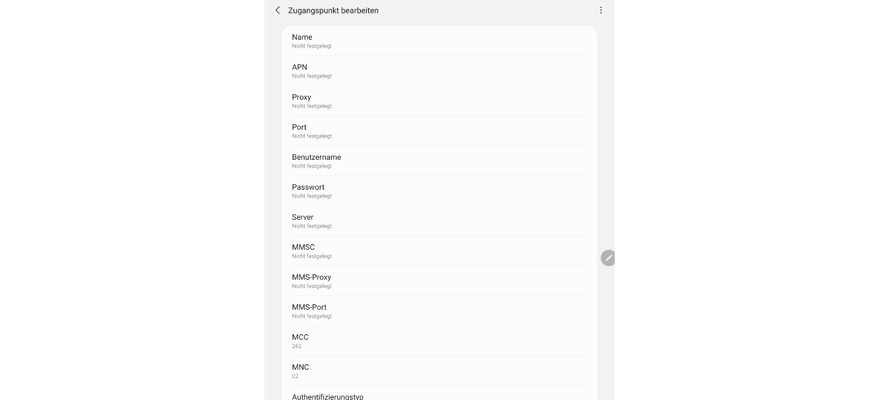
Task: Open the three-dot overflow menu
Action: 601,10
